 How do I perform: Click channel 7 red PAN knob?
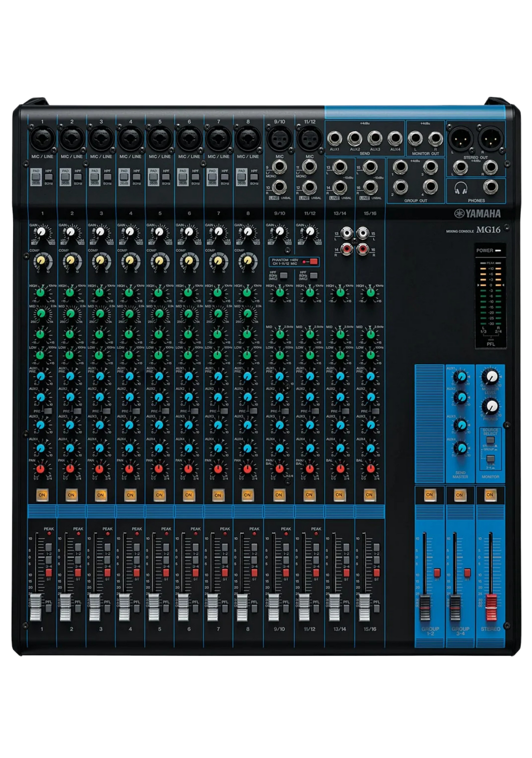click(218, 469)
